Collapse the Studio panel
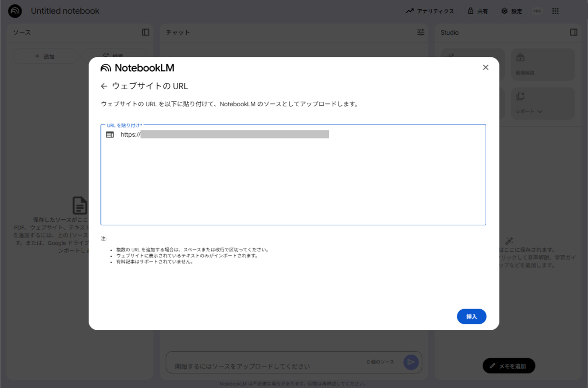This screenshot has height=388, width=588. point(574,32)
